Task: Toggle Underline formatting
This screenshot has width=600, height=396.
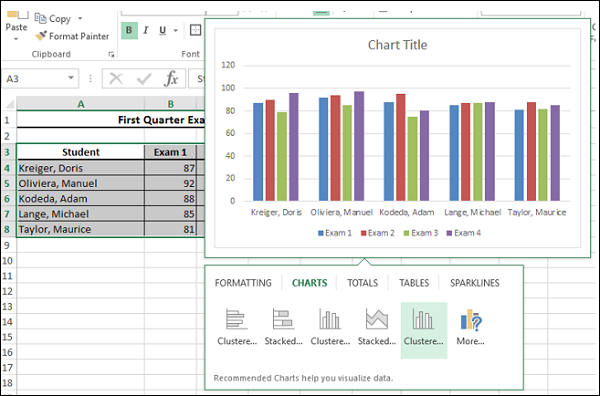Action: [163, 30]
